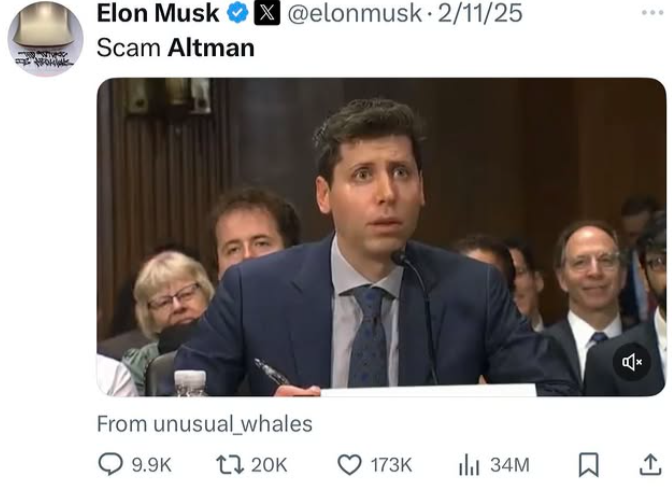The height and width of the screenshot is (493, 672).
Task: Play the embedded hearing video
Action: point(381,237)
